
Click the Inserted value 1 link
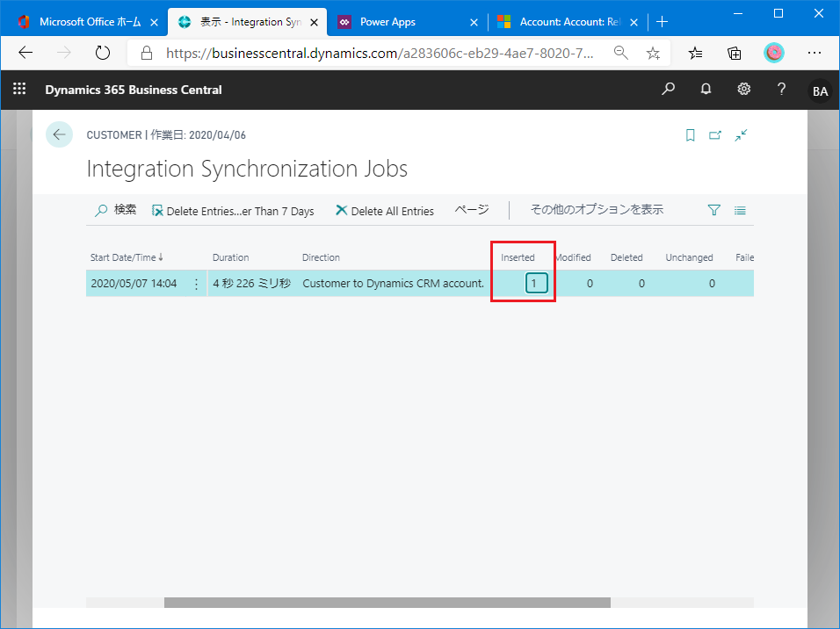click(x=536, y=284)
